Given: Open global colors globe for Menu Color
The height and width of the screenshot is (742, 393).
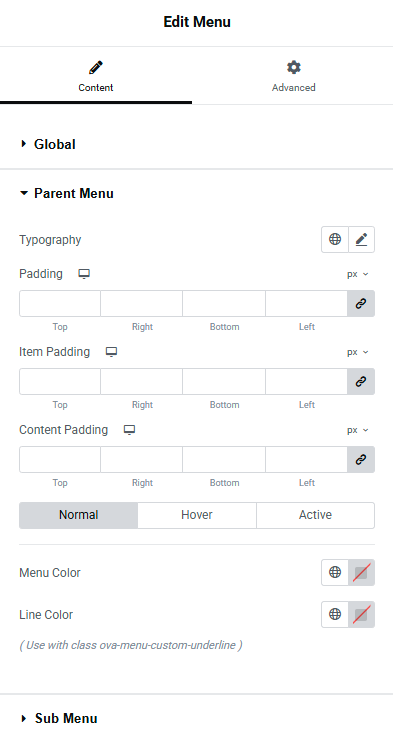Looking at the screenshot, I should [x=335, y=573].
